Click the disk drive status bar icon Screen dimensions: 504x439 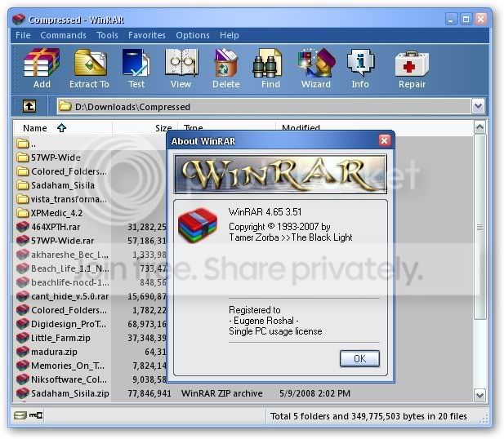pos(20,415)
